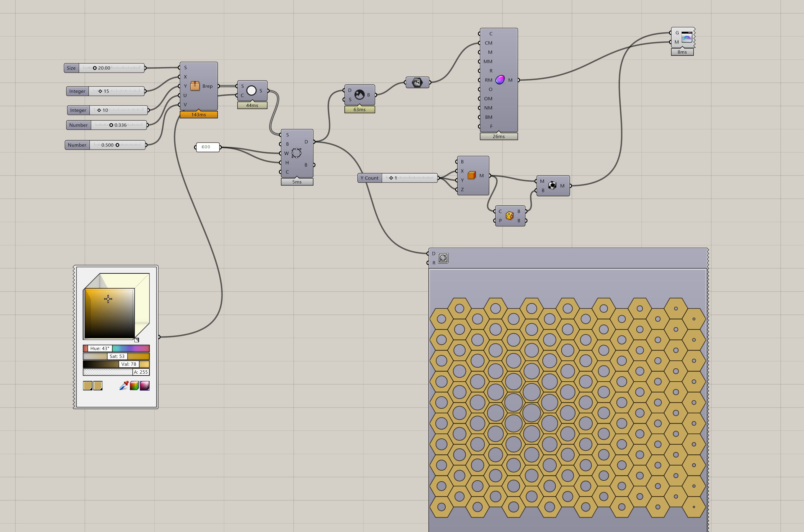Click the white sphere component icon
Image resolution: width=804 pixels, height=532 pixels.
[x=251, y=91]
